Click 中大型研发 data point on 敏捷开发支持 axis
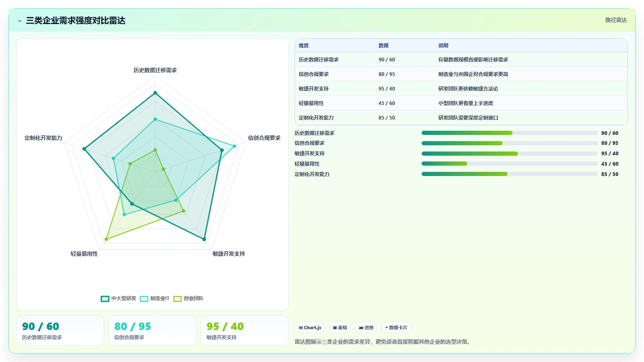The height and width of the screenshot is (362, 644). 204,239
